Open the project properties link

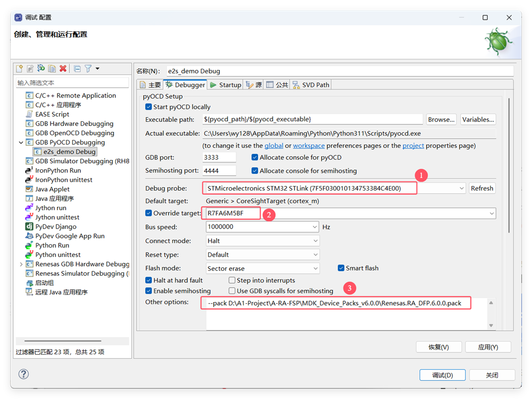tap(413, 145)
